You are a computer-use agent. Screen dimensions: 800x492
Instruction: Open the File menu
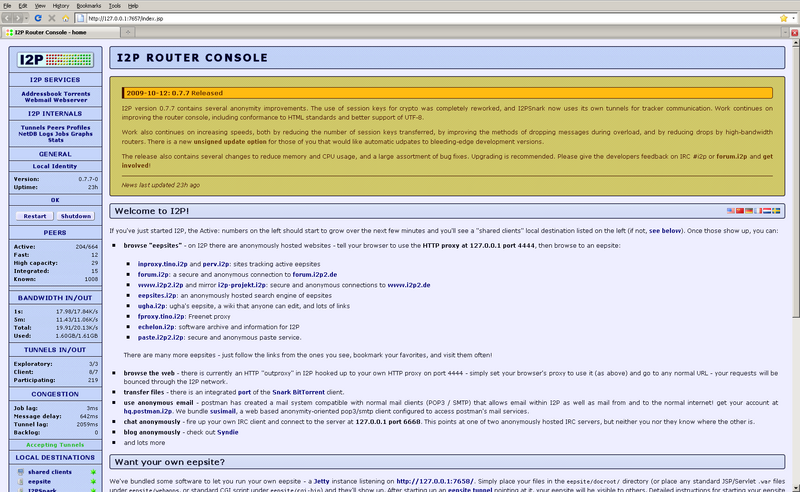coord(7,6)
